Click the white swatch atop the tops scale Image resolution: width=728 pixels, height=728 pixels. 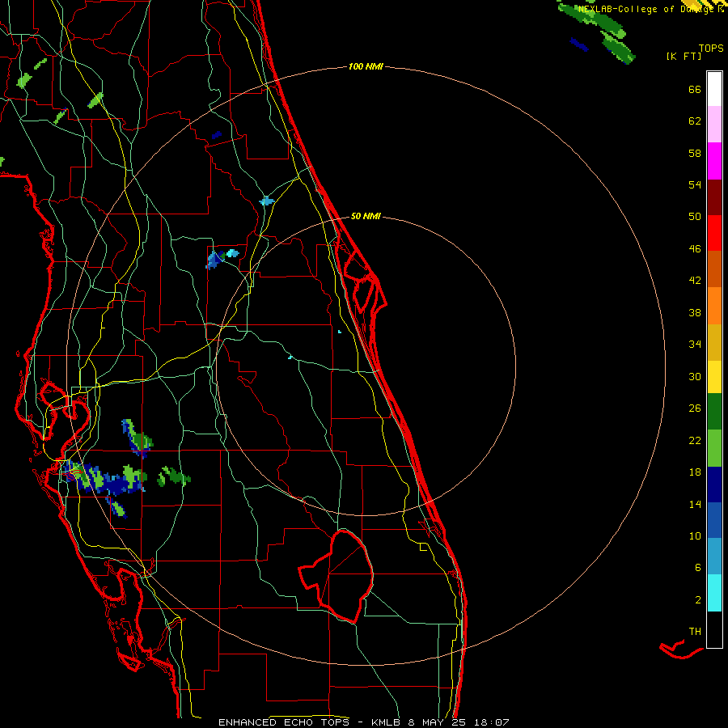[714, 89]
